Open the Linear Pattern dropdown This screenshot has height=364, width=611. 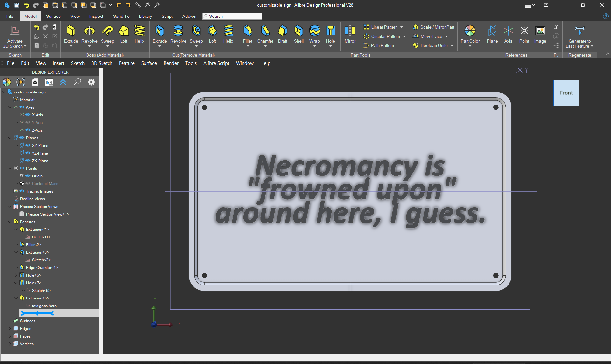click(402, 27)
